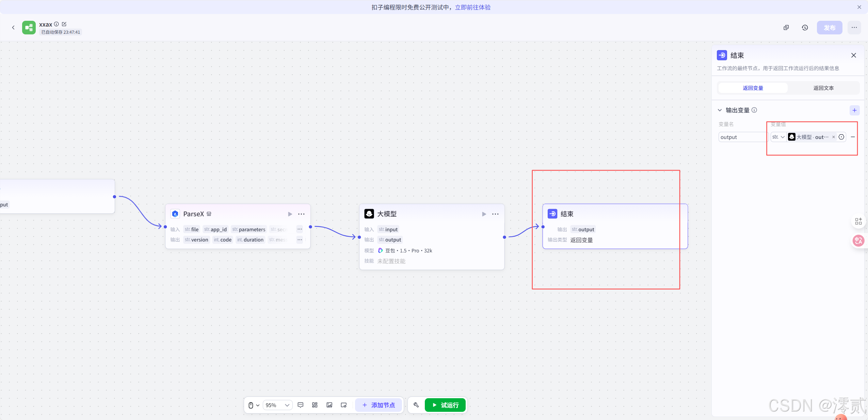Click the output variable name field
Image resolution: width=868 pixels, height=420 pixels.
(741, 137)
